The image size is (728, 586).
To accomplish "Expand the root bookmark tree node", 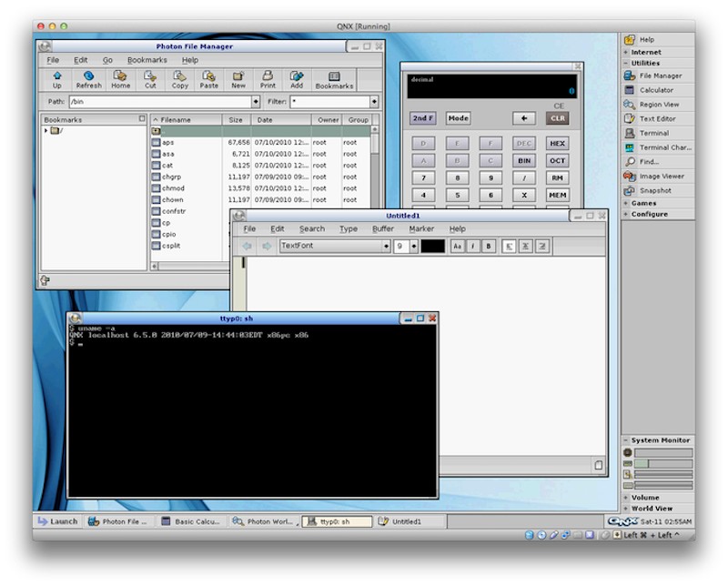I will [x=46, y=131].
